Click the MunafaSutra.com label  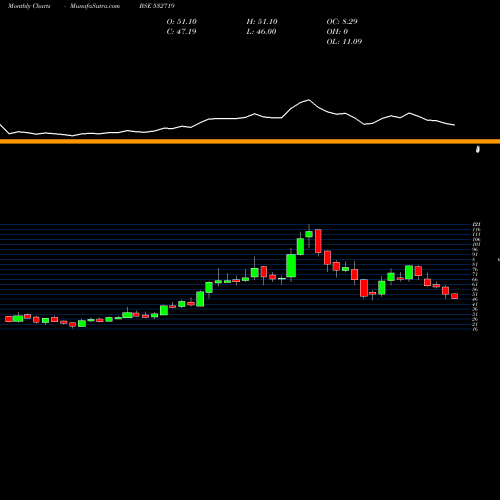point(95,6)
